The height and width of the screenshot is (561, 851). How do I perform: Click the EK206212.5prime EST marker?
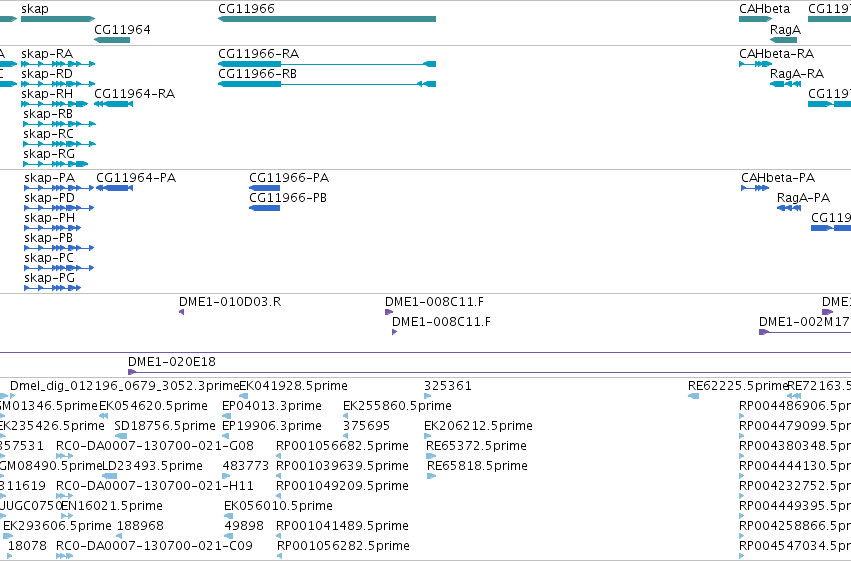(x=428, y=436)
